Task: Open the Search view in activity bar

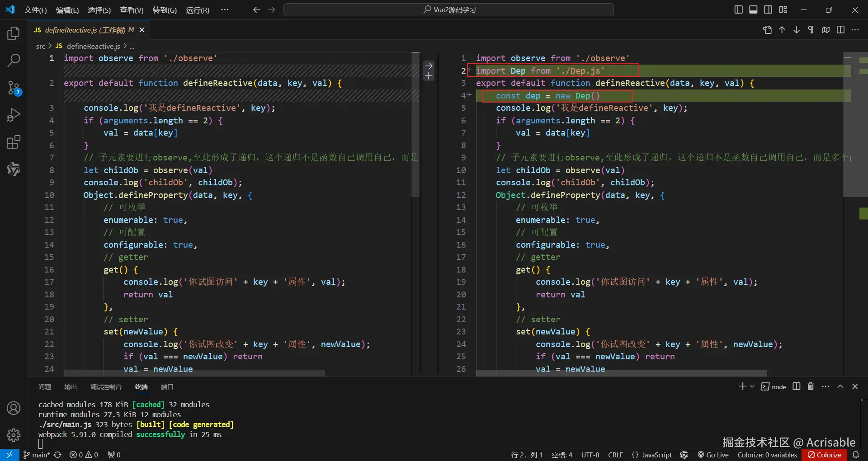Action: click(x=14, y=60)
